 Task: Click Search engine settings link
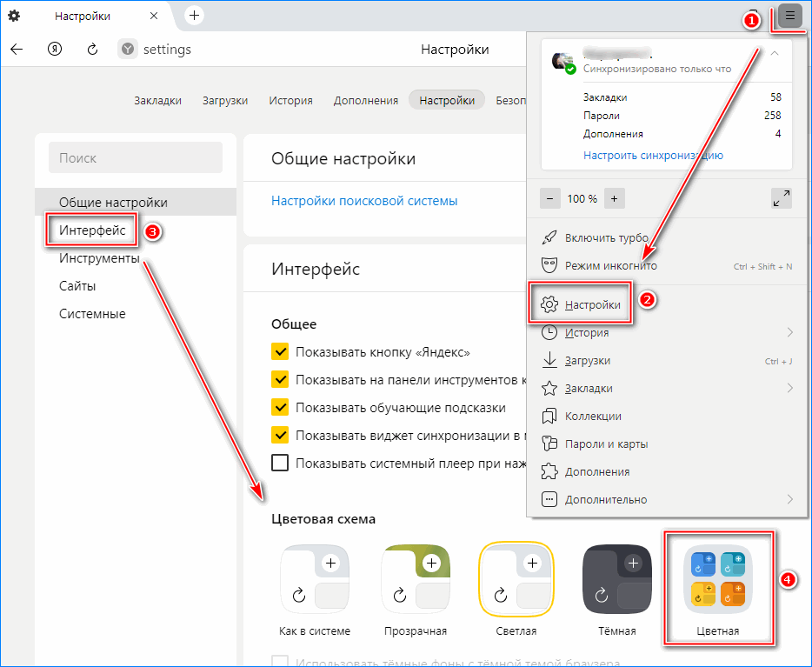coord(364,201)
